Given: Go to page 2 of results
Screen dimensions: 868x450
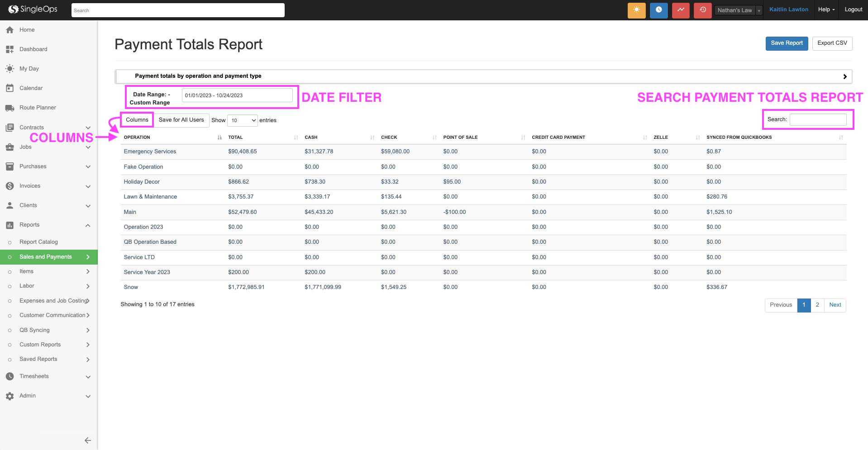Looking at the screenshot, I should 817,305.
